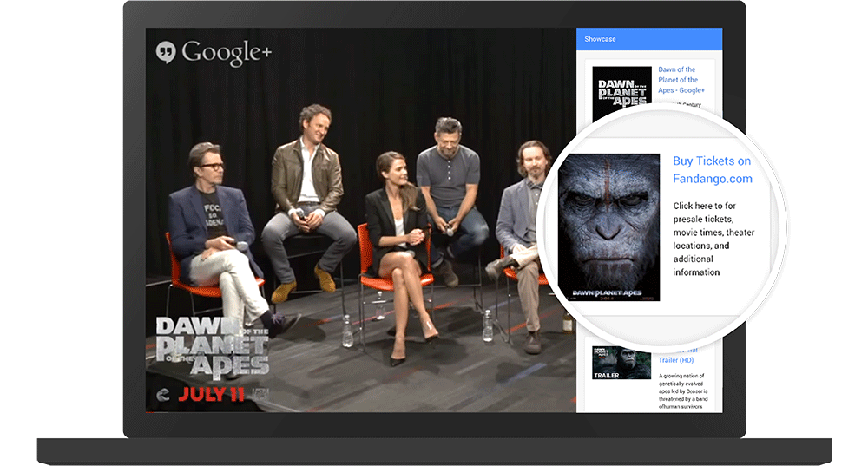The image size is (868, 466).
Task: Open the Trailer (HD) link
Action: point(676,360)
